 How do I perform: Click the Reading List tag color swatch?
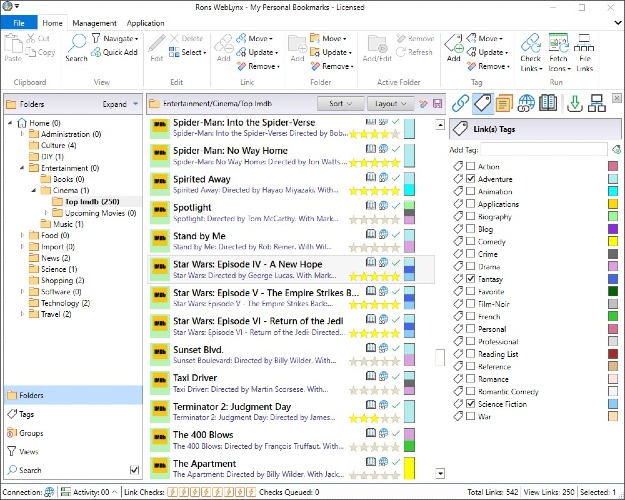[x=613, y=354]
